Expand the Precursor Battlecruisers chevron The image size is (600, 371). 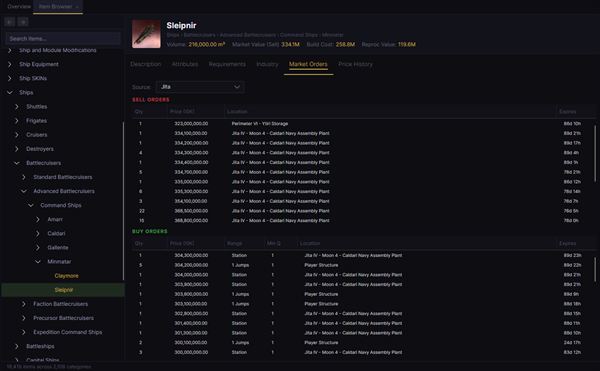click(24, 318)
